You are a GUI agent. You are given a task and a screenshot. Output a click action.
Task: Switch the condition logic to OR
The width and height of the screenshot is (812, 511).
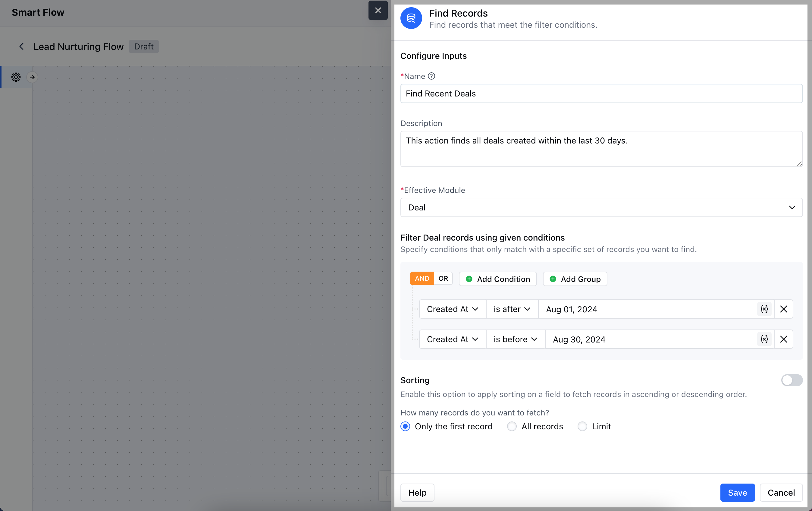click(x=443, y=279)
